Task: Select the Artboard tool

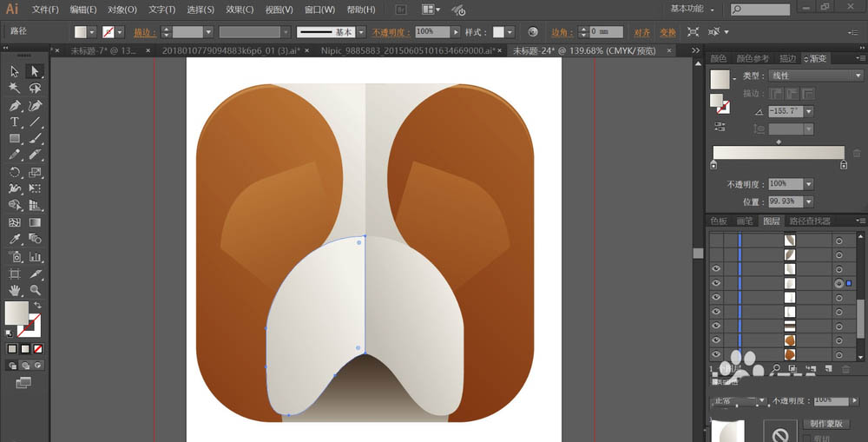Action: click(15, 274)
